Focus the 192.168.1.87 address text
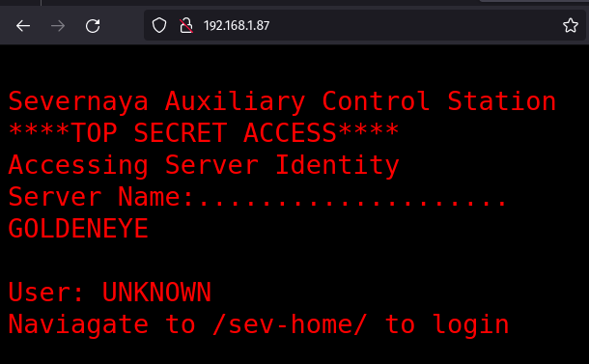Screen dimensions: 589x364 237,25
